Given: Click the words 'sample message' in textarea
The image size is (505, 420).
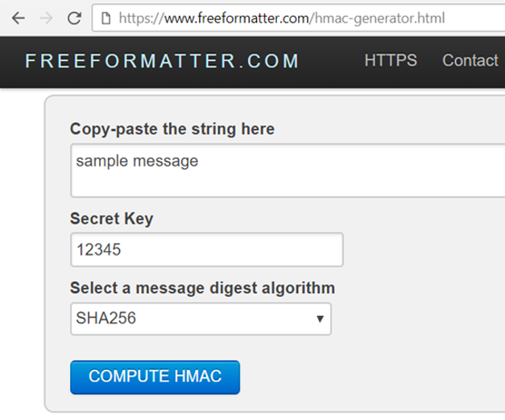Looking at the screenshot, I should [137, 161].
